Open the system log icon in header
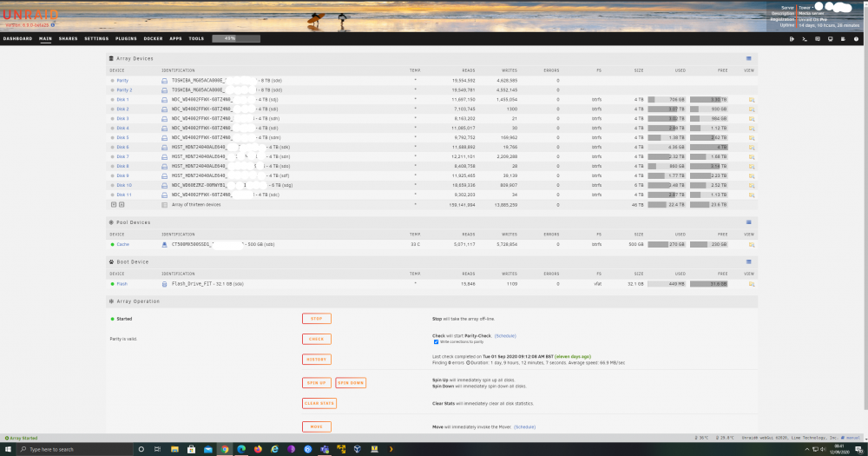Screen dimensions: 868x456 (843, 39)
